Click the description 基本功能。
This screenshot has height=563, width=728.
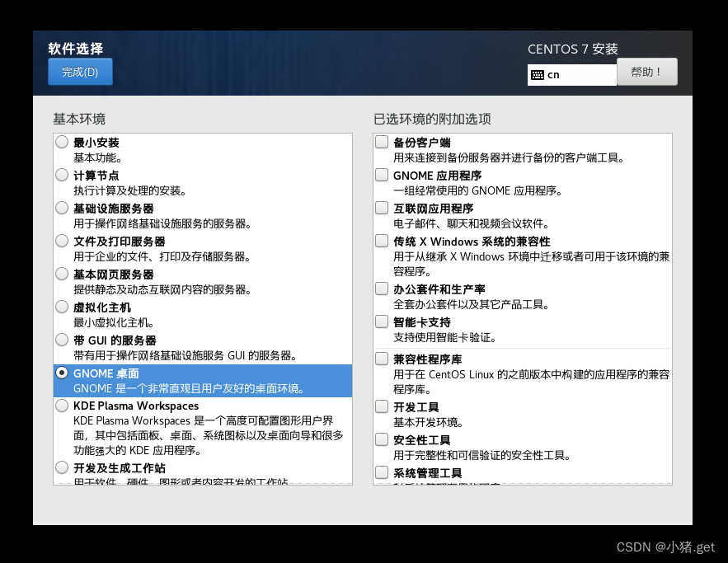point(97,157)
